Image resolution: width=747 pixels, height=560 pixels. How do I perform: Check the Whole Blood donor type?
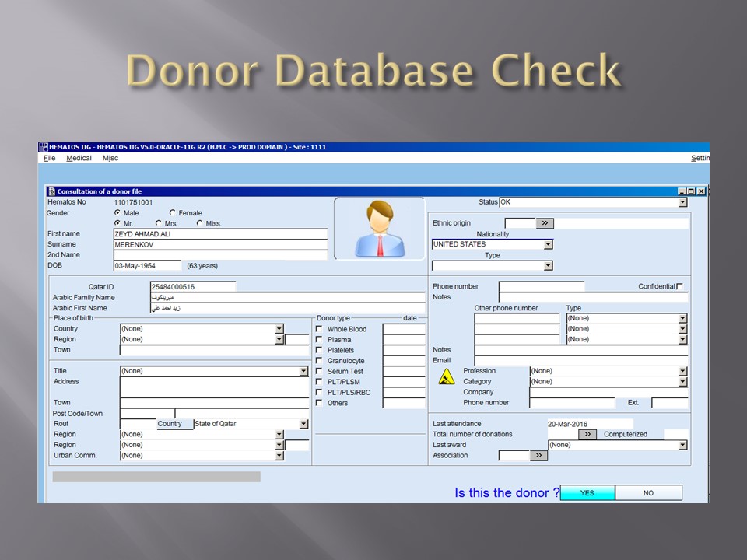[x=319, y=329]
